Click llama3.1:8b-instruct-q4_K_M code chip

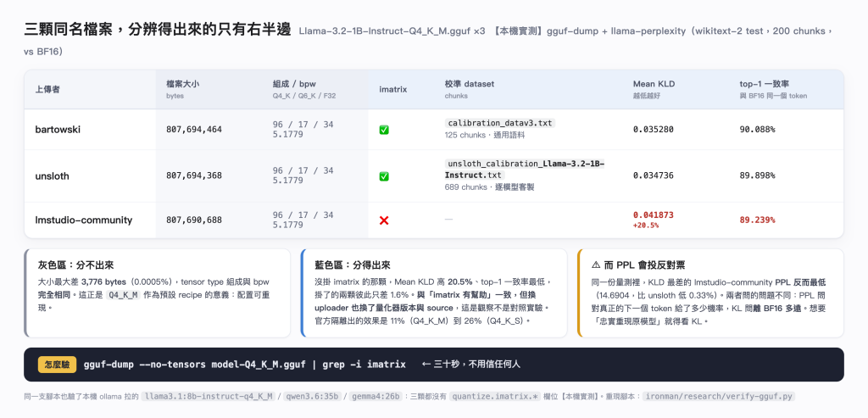pyautogui.click(x=209, y=397)
